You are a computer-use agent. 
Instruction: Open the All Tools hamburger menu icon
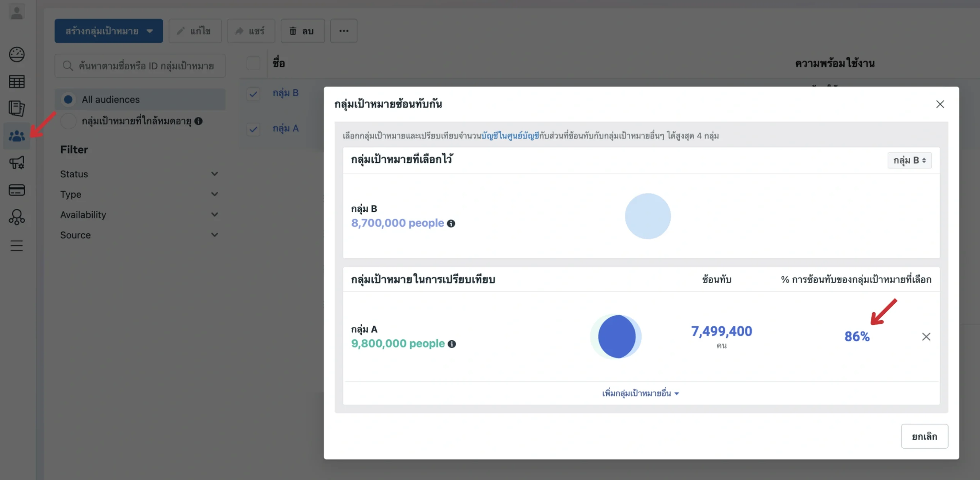point(16,246)
